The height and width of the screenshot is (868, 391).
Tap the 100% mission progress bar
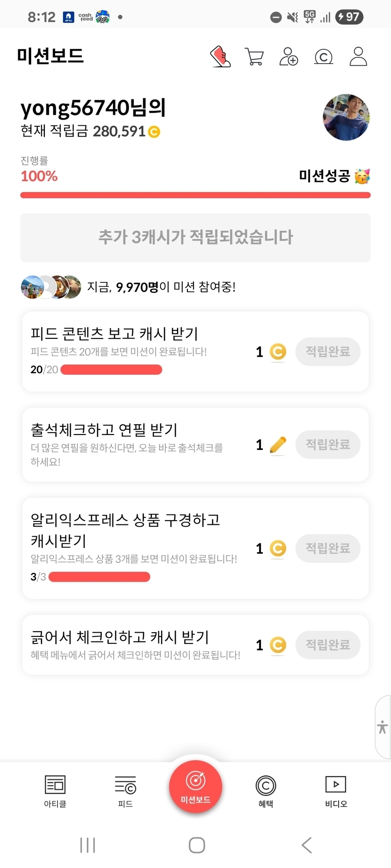coord(195,195)
